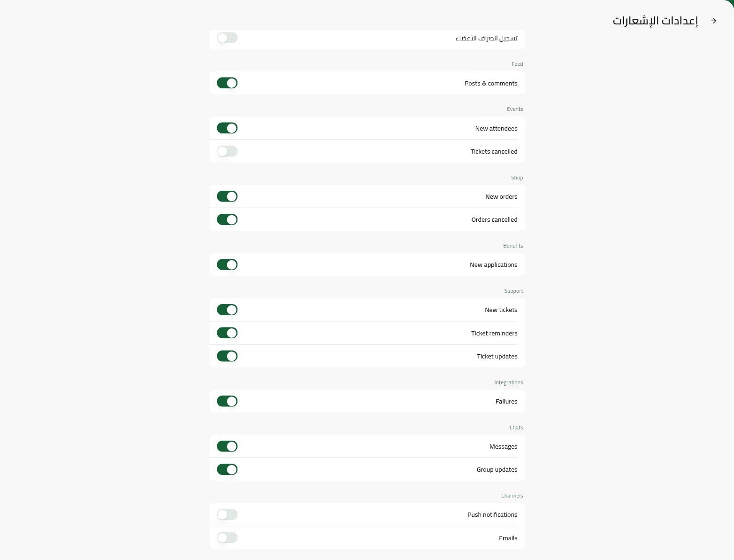This screenshot has height=560, width=734.
Task: Enable Push notifications channel
Action: click(x=227, y=514)
